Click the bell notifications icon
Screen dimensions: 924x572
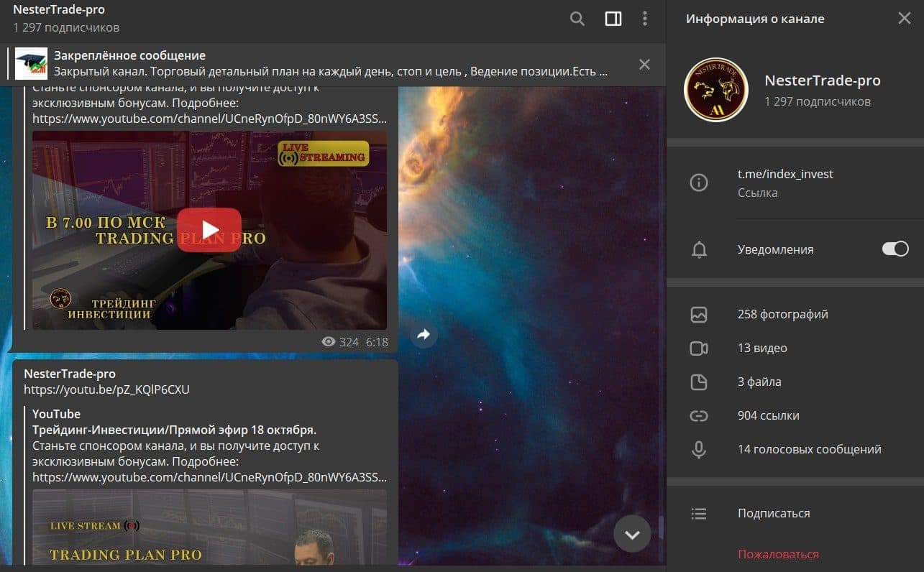[698, 249]
